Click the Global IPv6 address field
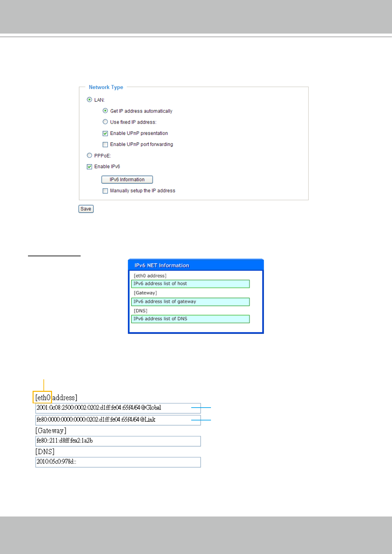392x554 pixels. 118,408
